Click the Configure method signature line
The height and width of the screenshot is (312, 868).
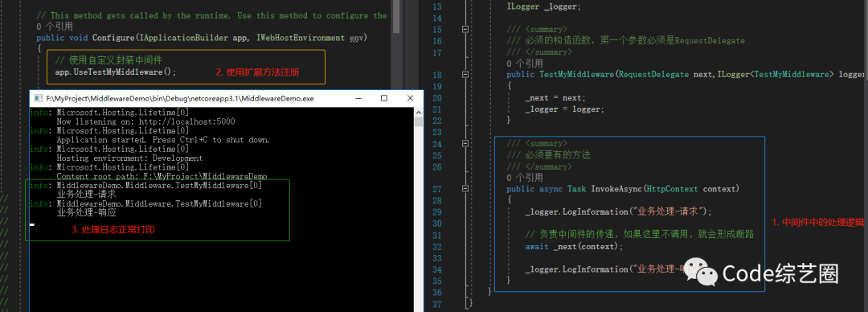[x=202, y=39]
